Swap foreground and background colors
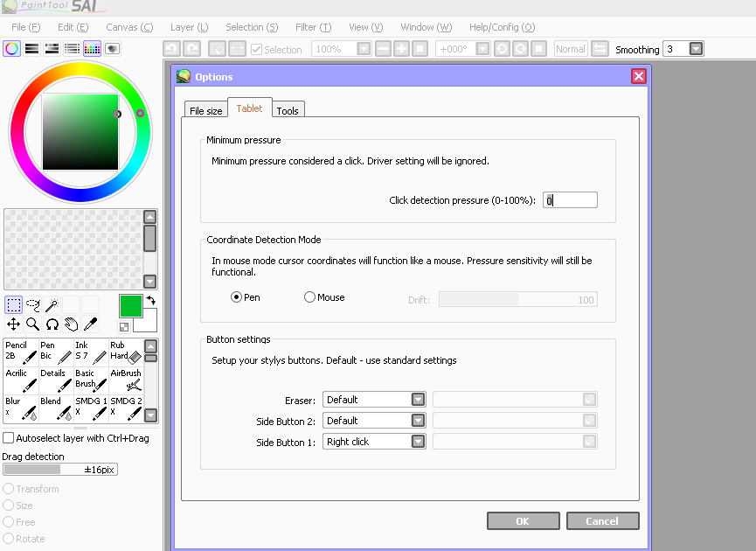756x551 pixels. pyautogui.click(x=151, y=300)
